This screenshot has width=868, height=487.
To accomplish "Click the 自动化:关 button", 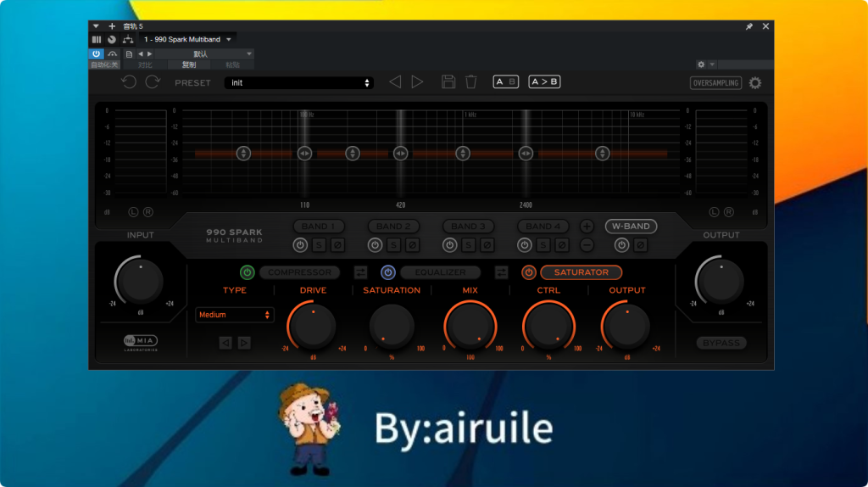I will pyautogui.click(x=104, y=64).
